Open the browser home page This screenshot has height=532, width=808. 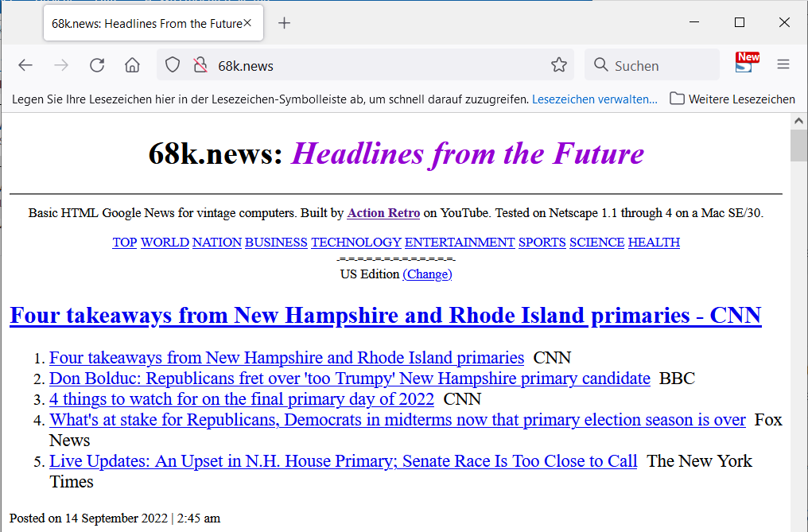tap(132, 65)
